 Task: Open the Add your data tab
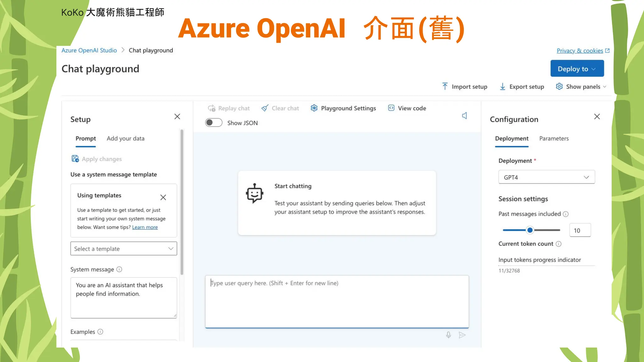click(x=125, y=139)
